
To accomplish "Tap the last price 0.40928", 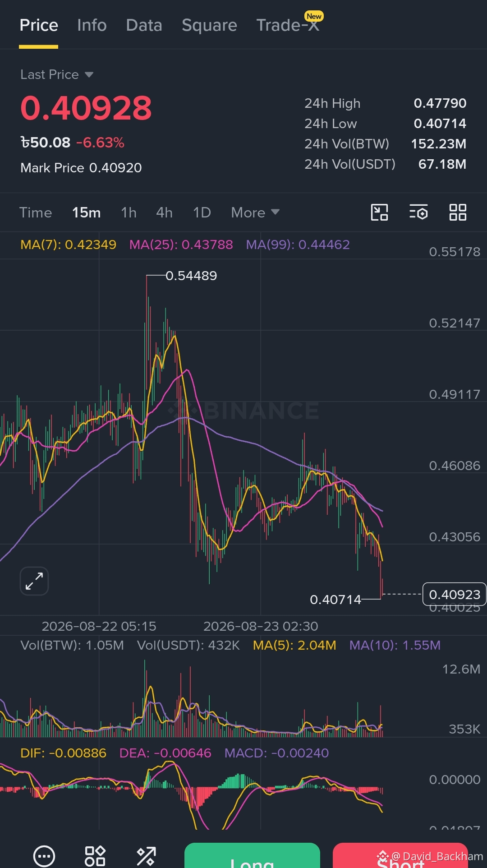I will 86,108.
